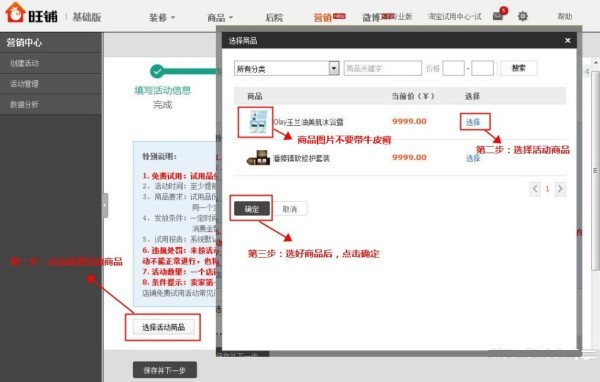This screenshot has height=382, width=600.
Task: Collapse the sidebar with handle
Action: tap(105, 205)
